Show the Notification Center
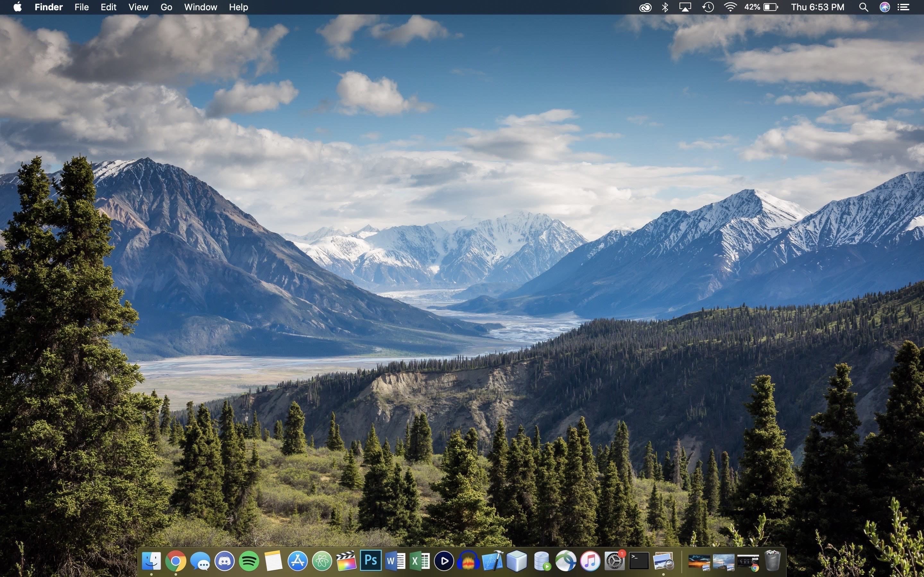924x577 pixels. (903, 7)
